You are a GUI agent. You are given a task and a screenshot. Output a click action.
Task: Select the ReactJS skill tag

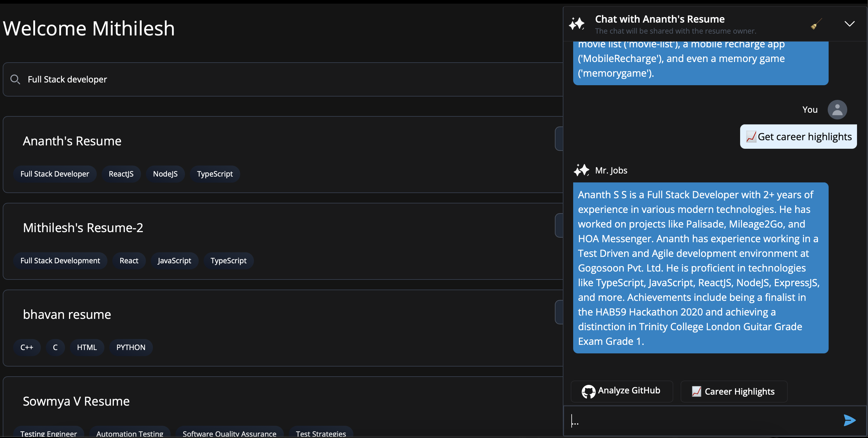tap(121, 174)
